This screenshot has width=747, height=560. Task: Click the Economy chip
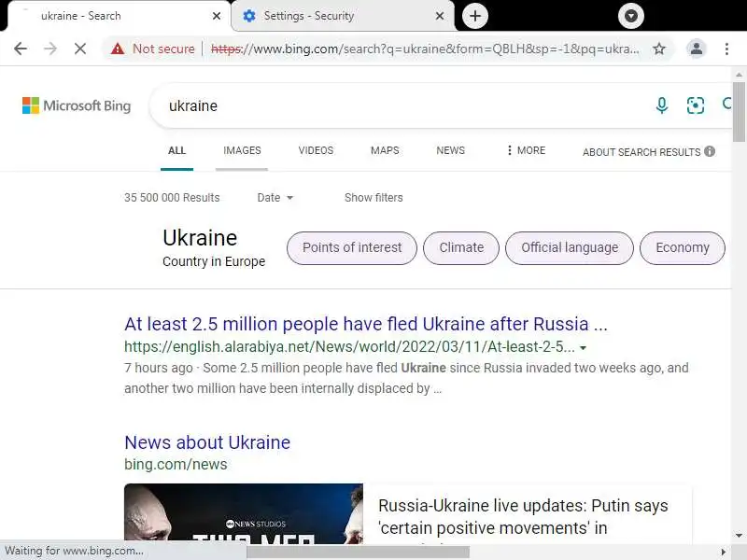click(683, 248)
